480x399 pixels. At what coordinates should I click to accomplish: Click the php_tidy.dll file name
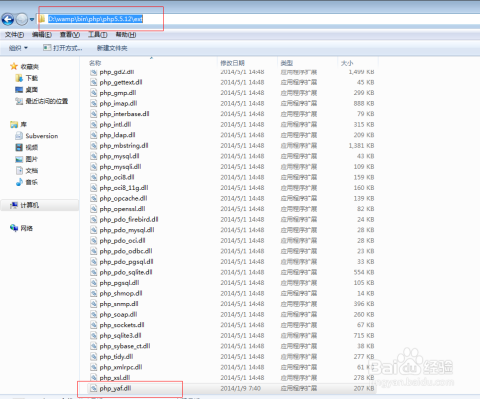tap(116, 357)
